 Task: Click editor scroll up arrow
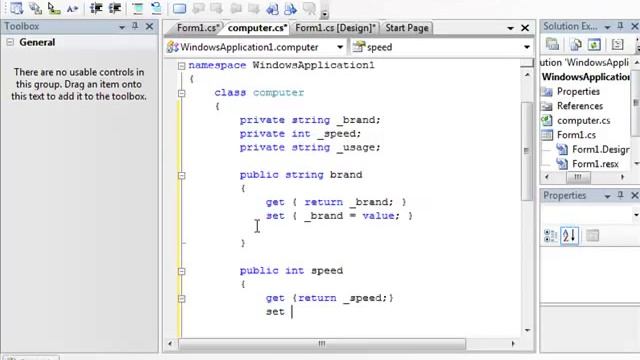527,75
